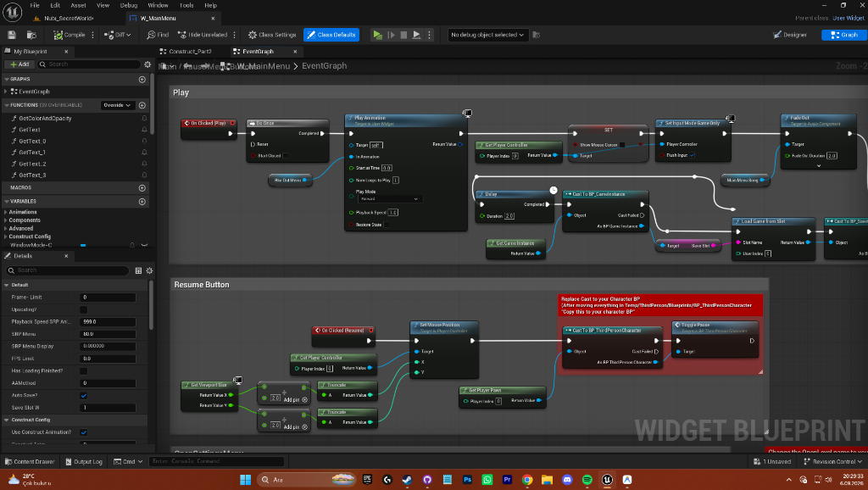Open the Diff dropdown

118,35
